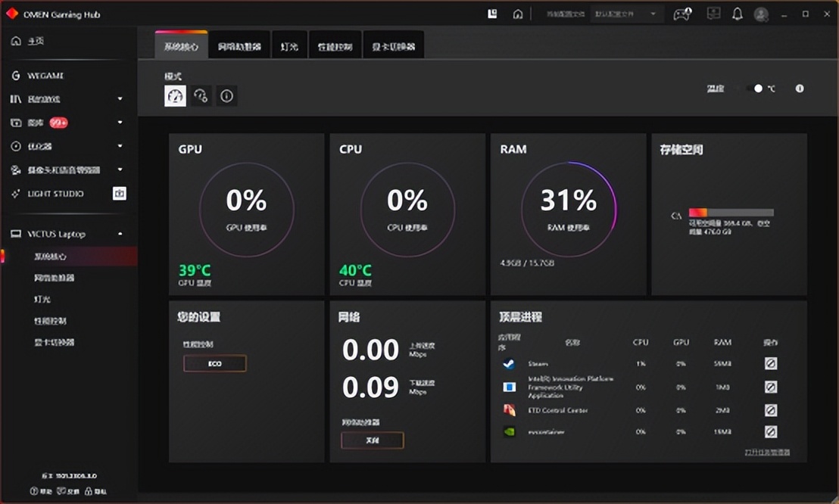This screenshot has height=504, width=839.
Task: Click the game controller icon in title bar
Action: pyautogui.click(x=681, y=14)
